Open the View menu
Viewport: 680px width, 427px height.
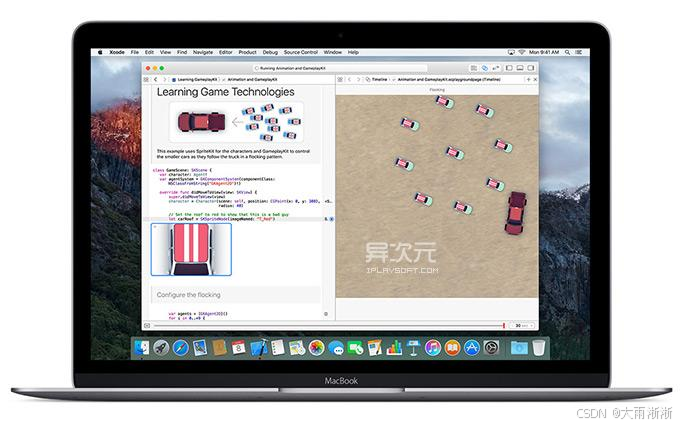pyautogui.click(x=165, y=52)
